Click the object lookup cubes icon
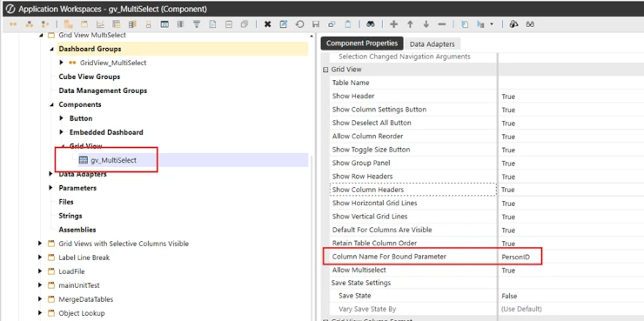Image resolution: width=644 pixels, height=321 pixels. pos(513,24)
